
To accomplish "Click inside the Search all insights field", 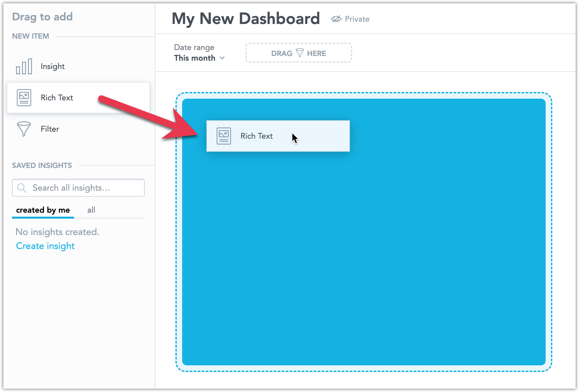I will point(78,188).
